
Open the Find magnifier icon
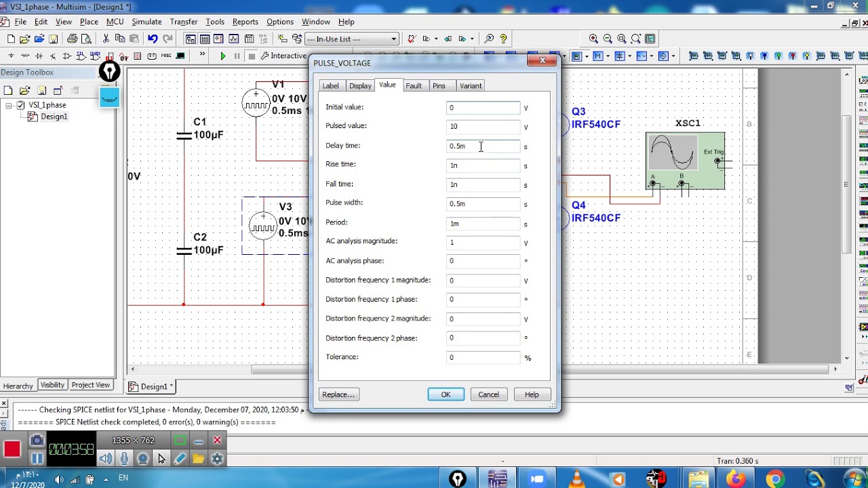(x=489, y=39)
